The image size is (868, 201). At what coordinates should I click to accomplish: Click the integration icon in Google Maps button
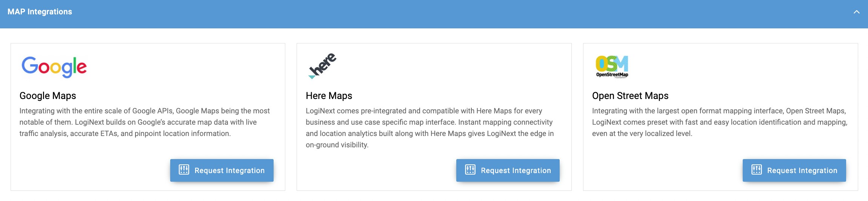[184, 170]
